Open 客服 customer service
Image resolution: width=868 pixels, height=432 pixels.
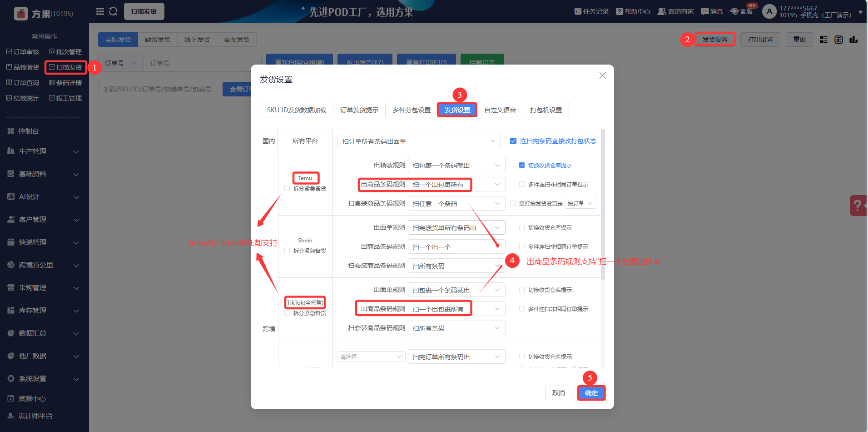[742, 11]
